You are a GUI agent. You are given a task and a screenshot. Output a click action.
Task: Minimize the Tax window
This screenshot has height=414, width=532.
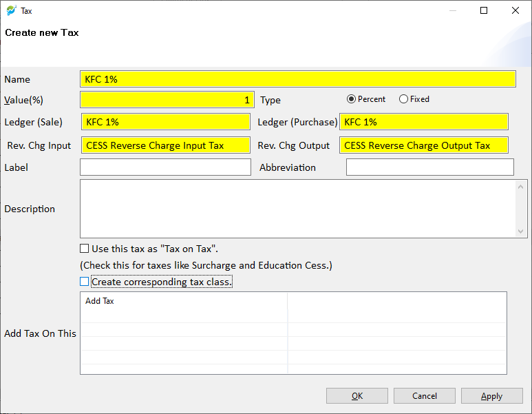[453, 10]
